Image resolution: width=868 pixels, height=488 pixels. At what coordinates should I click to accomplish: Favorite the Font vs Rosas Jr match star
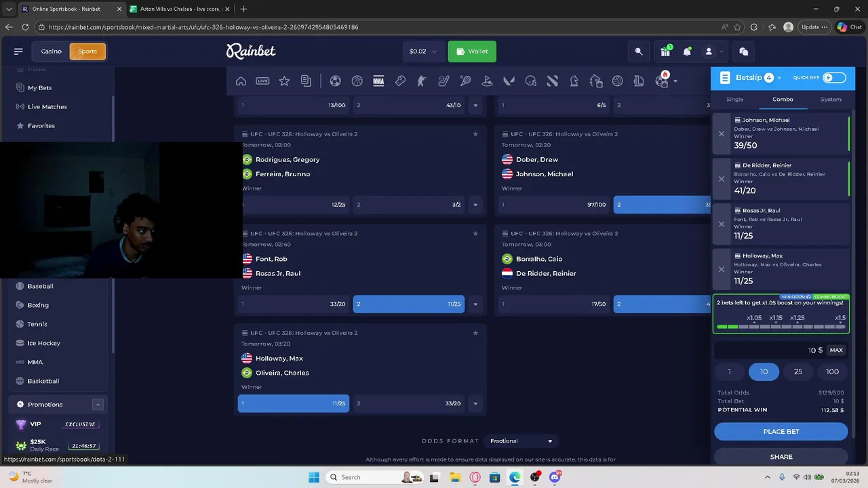point(475,234)
